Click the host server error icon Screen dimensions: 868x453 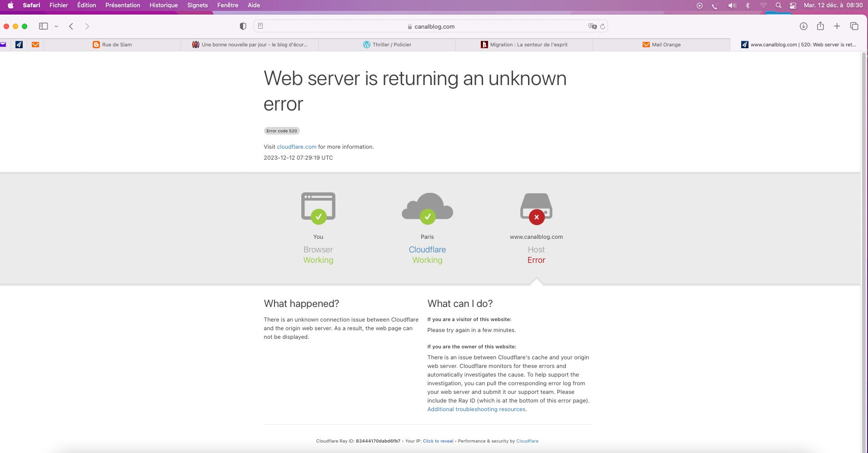point(536,208)
